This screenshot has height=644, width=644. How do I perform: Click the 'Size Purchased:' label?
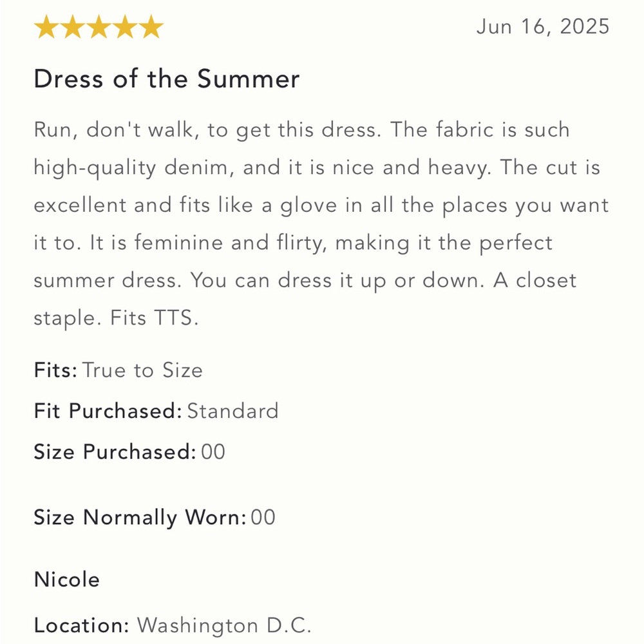(x=114, y=451)
